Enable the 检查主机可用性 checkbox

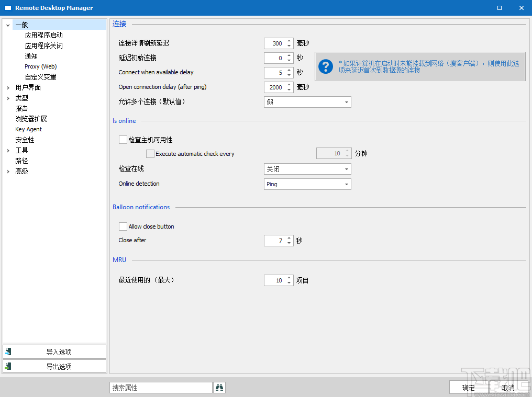point(123,139)
